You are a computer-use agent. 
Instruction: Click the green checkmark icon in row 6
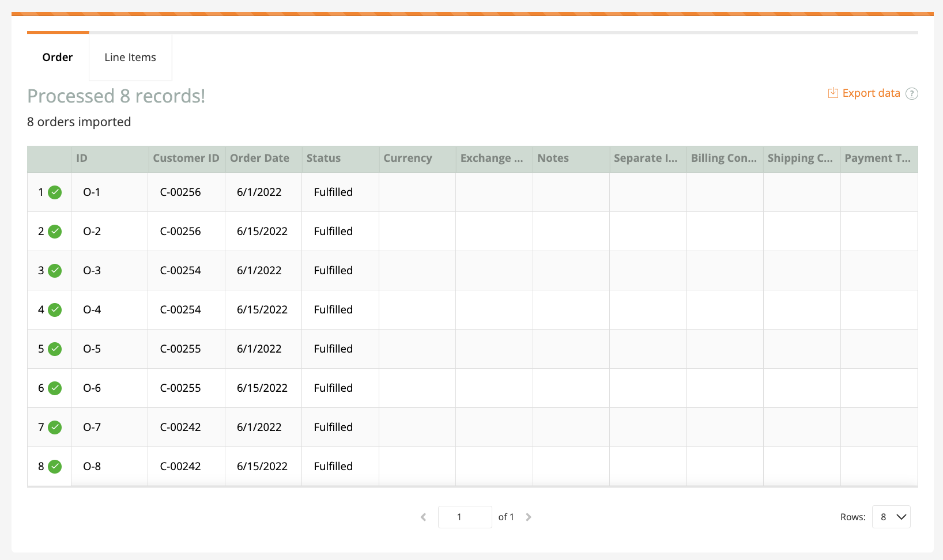pos(55,388)
